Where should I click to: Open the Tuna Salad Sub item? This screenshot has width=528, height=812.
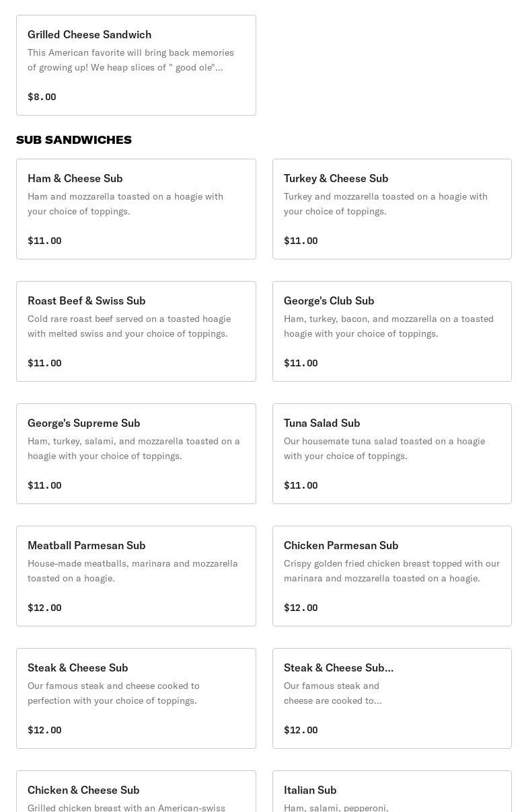pos(391,454)
